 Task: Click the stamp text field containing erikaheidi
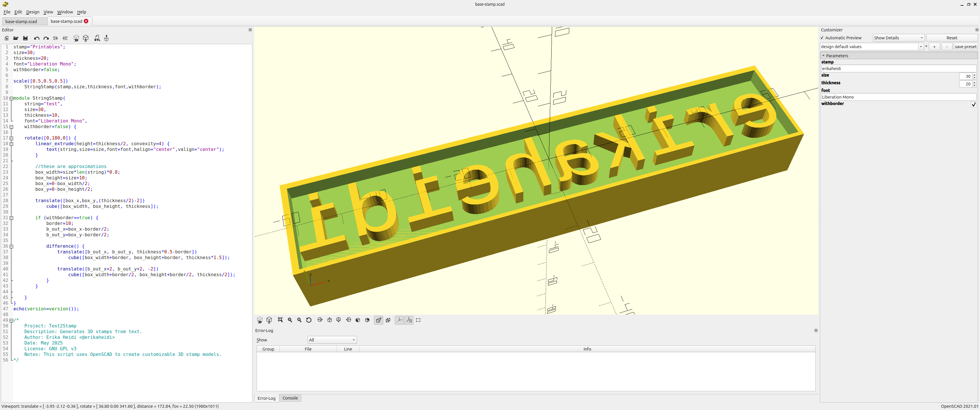point(899,68)
